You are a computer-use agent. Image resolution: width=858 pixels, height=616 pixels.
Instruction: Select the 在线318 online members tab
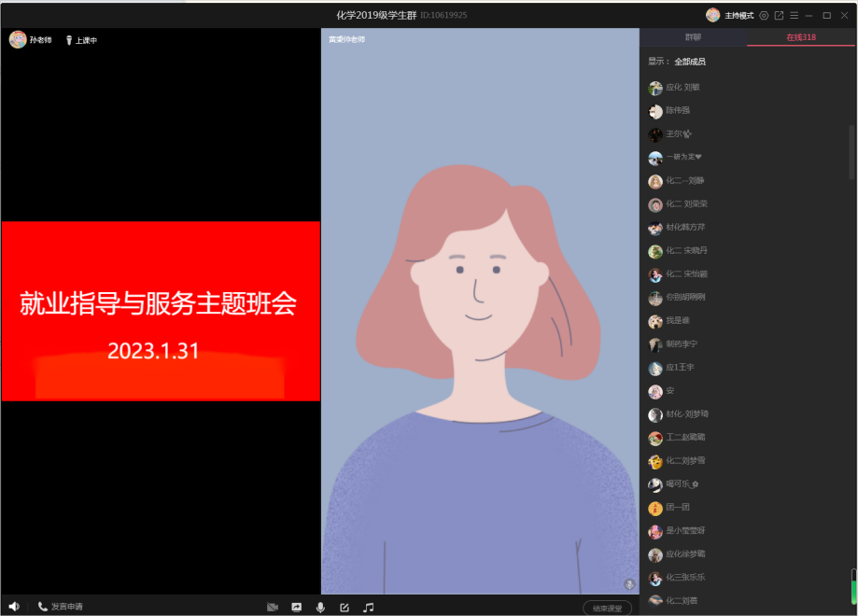[801, 37]
